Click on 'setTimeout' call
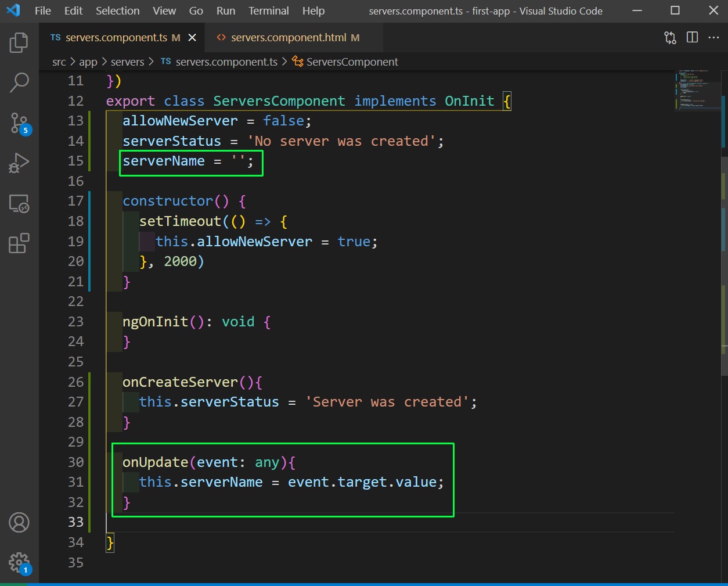Screen dimensions: 728x586 tap(180, 221)
